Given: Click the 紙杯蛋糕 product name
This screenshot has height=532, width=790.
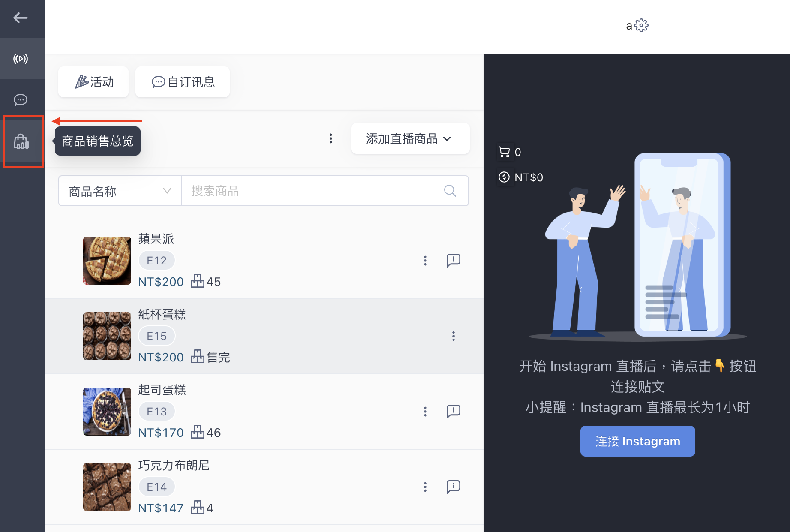Looking at the screenshot, I should click(x=162, y=314).
